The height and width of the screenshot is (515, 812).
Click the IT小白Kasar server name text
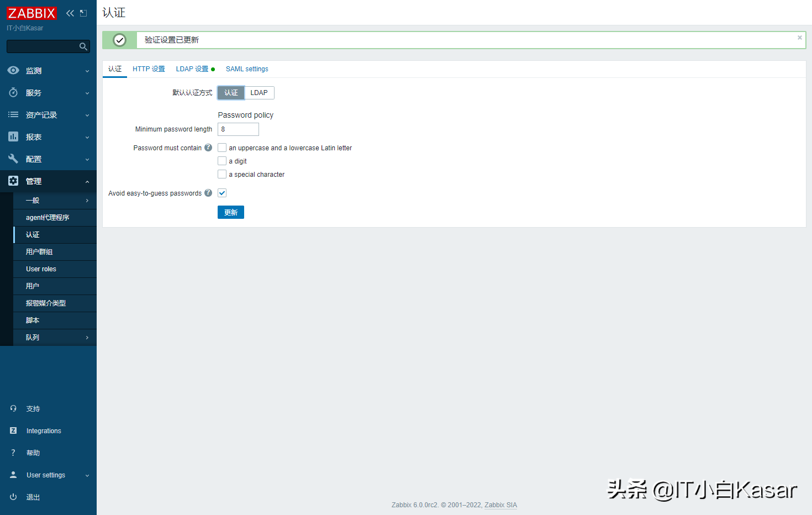tap(25, 28)
